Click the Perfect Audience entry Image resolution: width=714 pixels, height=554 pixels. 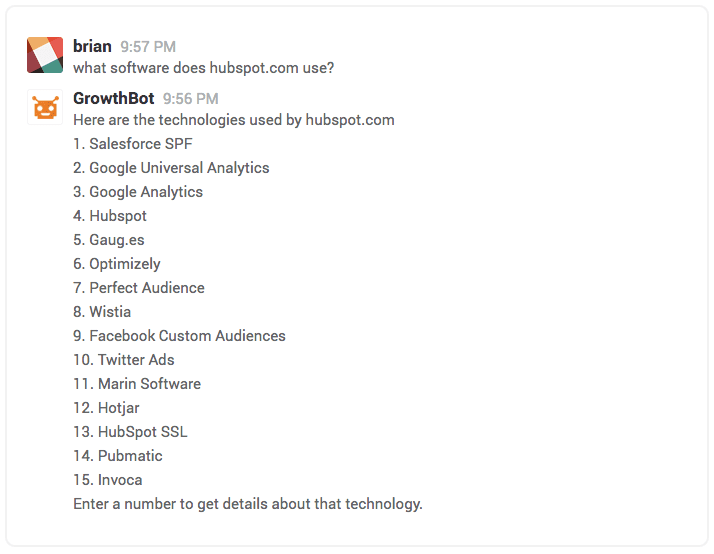(139, 288)
